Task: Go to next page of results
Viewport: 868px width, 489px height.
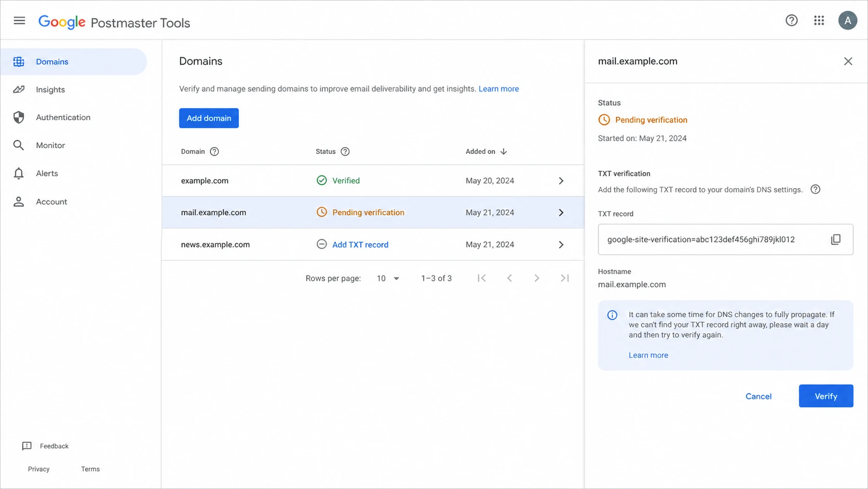Action: 537,278
